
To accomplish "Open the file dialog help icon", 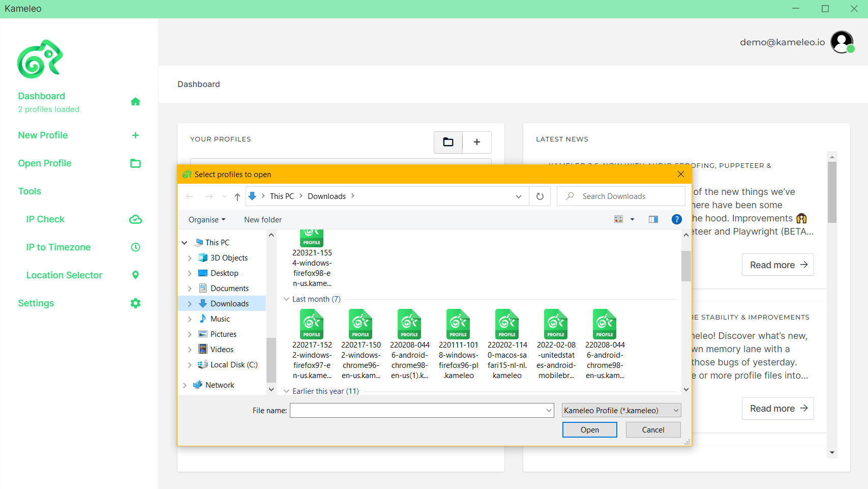I will click(677, 219).
